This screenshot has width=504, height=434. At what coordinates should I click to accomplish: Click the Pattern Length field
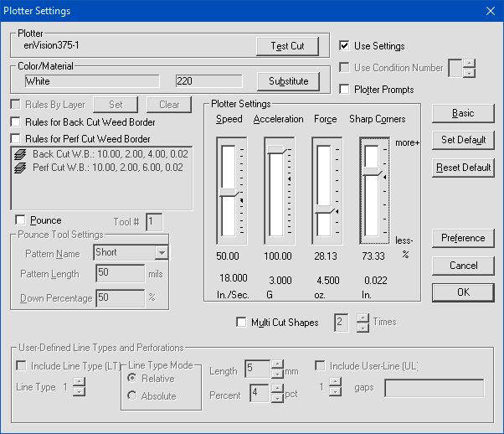(121, 273)
